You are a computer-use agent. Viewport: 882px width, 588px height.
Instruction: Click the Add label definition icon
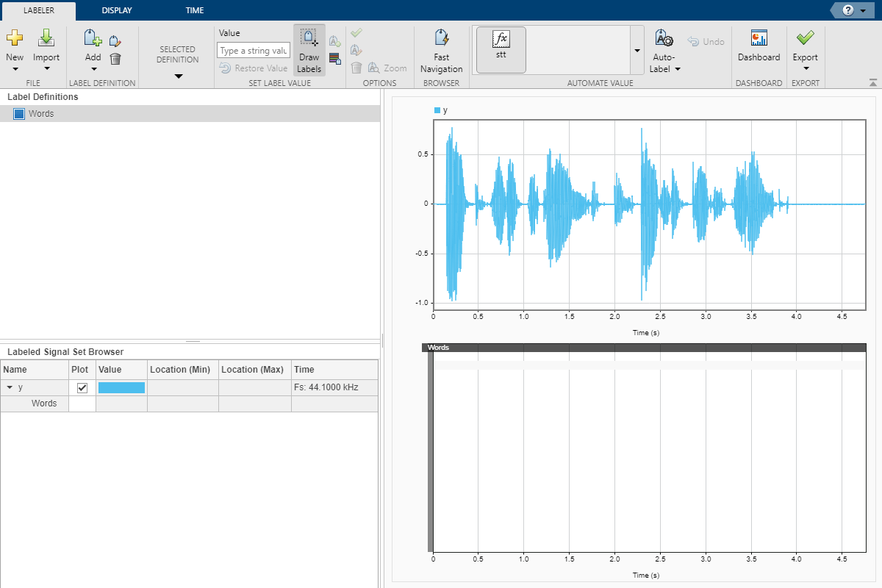(x=93, y=39)
